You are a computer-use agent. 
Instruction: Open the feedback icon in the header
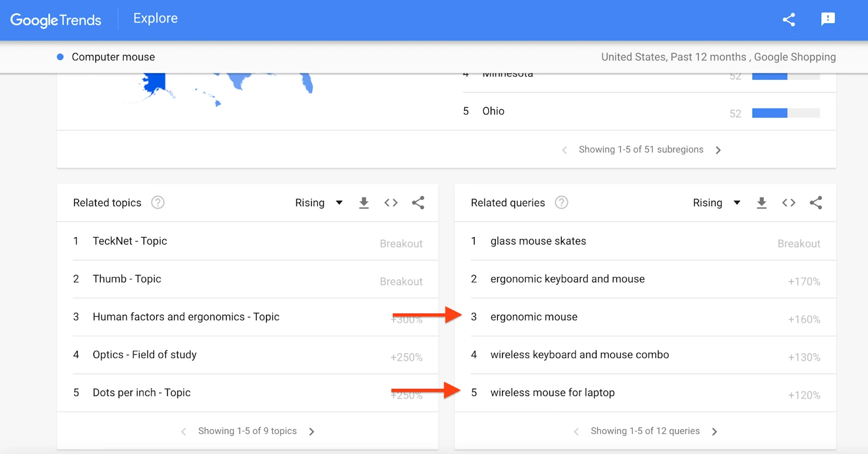point(828,20)
